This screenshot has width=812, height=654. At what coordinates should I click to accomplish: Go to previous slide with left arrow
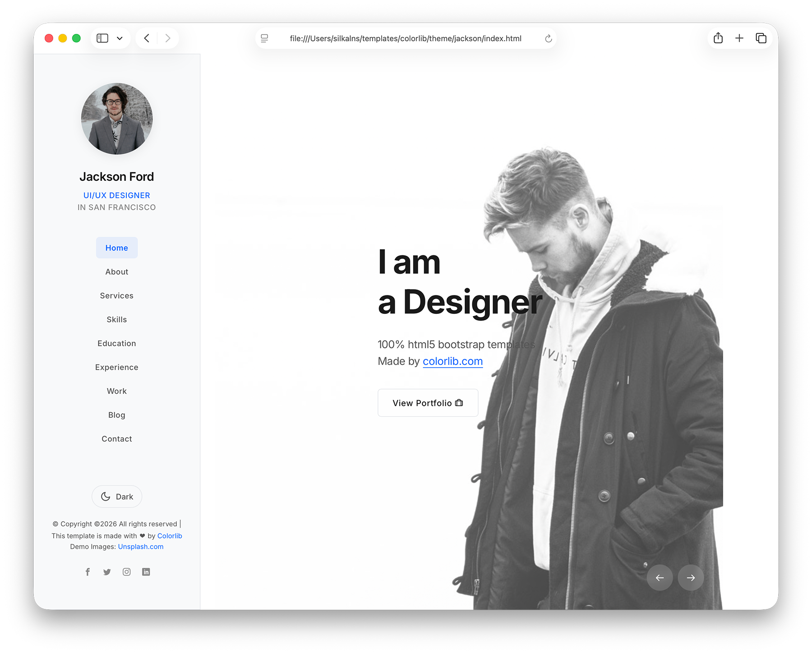pos(660,577)
